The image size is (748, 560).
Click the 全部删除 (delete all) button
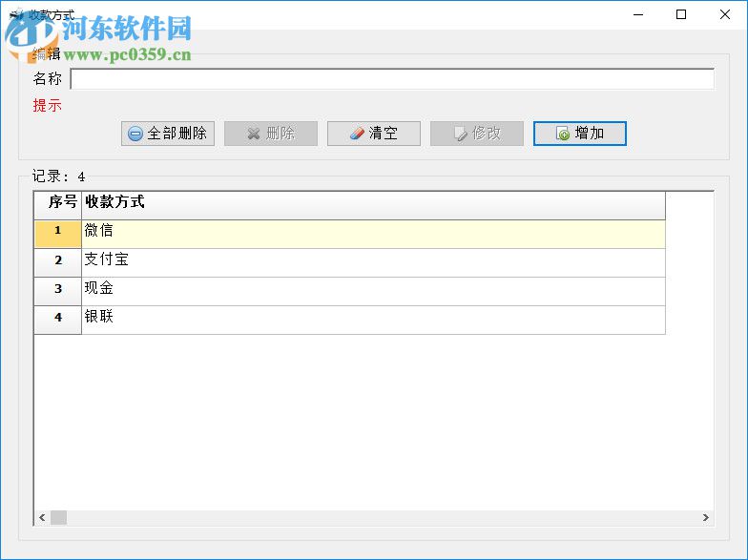(x=168, y=134)
